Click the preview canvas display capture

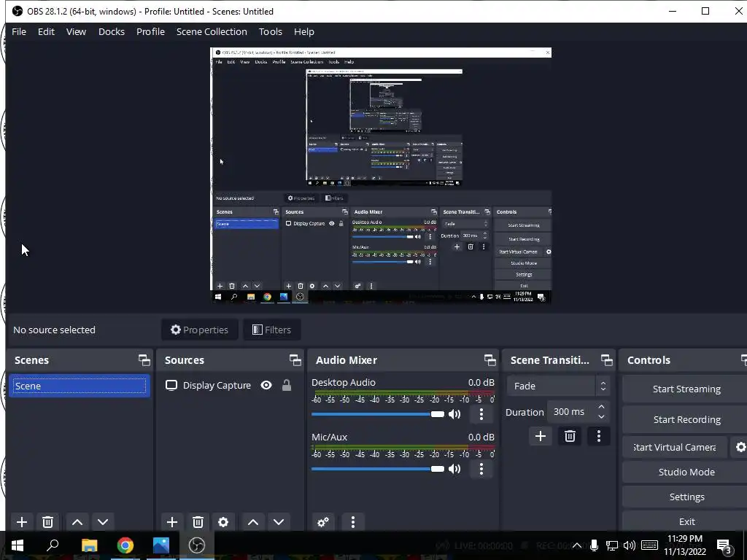coord(381,175)
